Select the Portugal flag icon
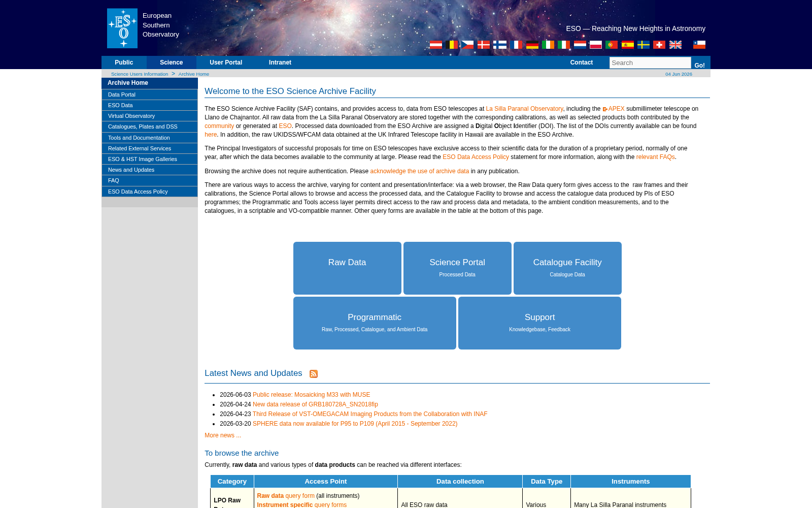812x508 pixels. (612, 45)
